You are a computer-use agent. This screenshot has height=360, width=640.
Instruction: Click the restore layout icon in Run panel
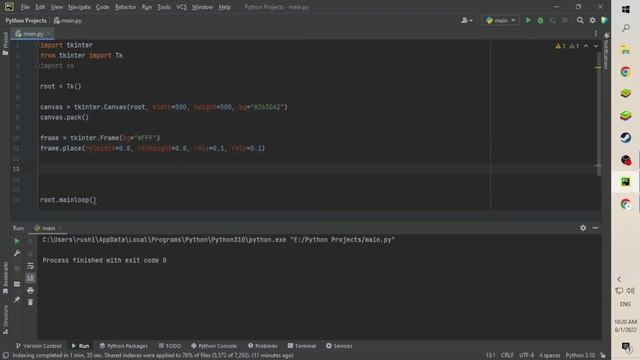[17, 284]
